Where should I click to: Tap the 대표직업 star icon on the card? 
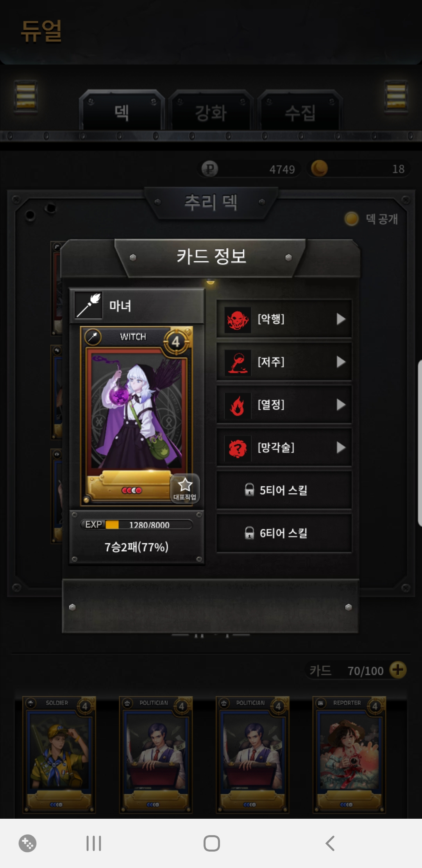(185, 489)
